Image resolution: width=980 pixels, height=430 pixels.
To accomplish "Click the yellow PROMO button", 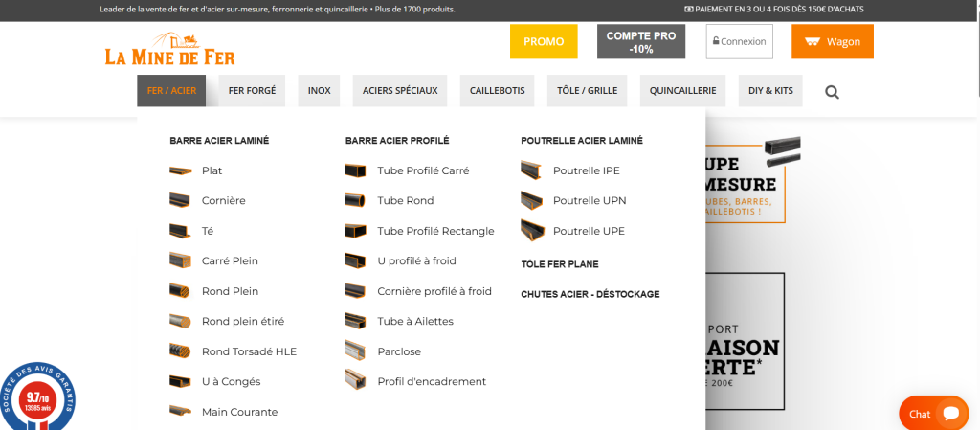I will point(544,41).
